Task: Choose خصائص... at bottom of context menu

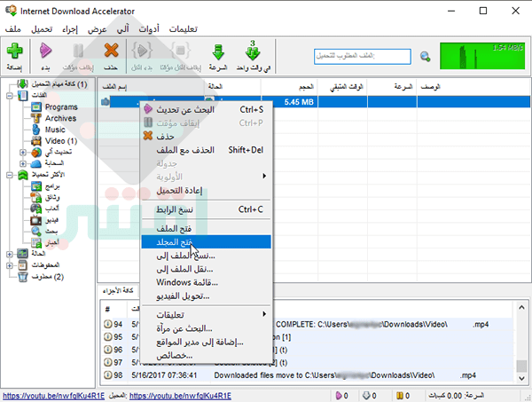Action: tap(207, 356)
